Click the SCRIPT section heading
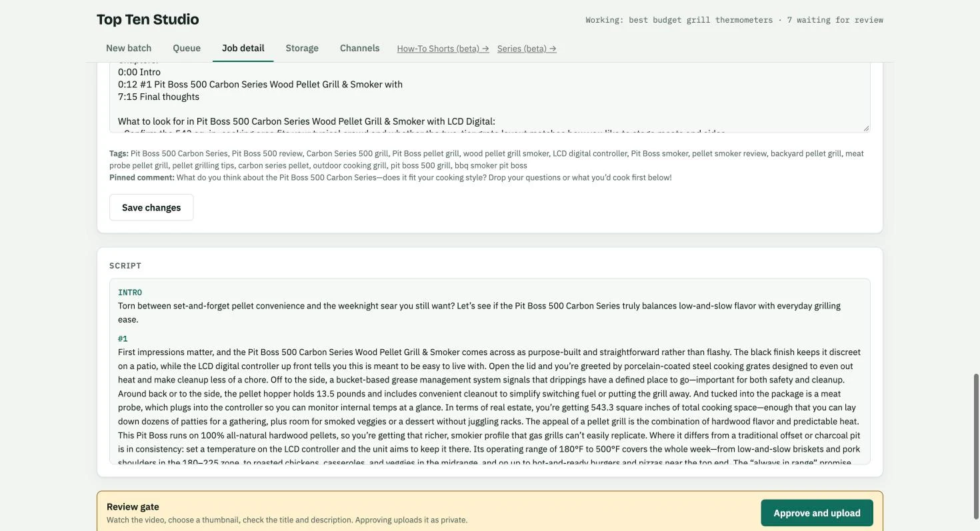The image size is (980, 531). coord(125,266)
